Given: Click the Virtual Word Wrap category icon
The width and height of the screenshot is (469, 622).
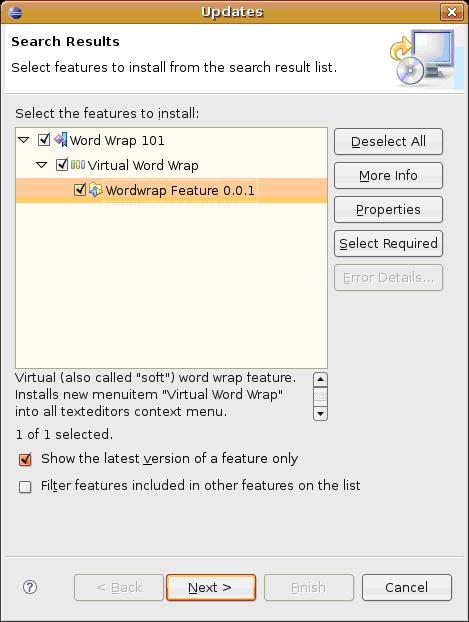Looking at the screenshot, I should 78,165.
